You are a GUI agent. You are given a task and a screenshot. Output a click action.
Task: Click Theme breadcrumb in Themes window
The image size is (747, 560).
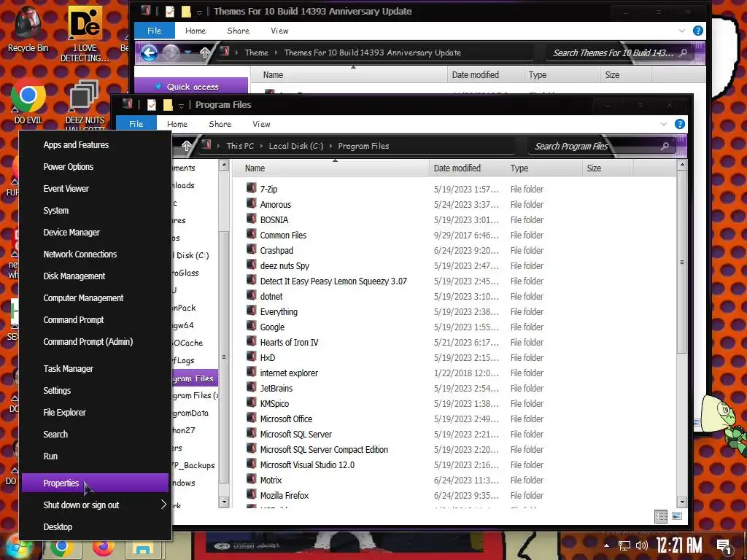256,52
